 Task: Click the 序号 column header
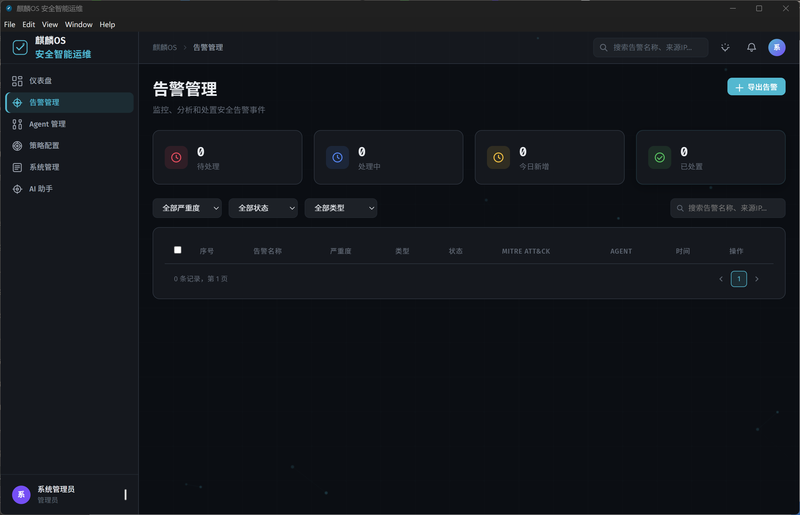(x=207, y=251)
